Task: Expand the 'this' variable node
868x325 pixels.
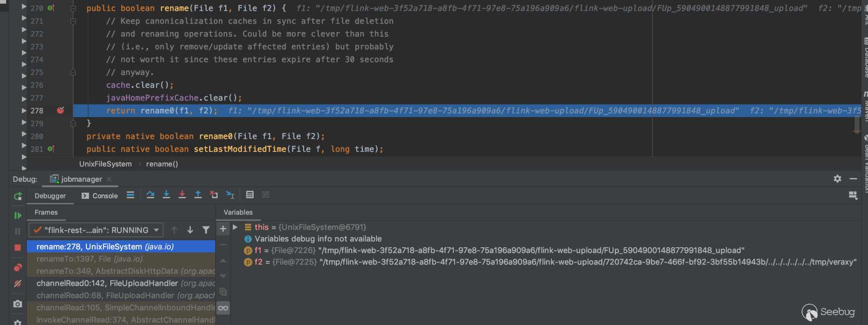Action: click(235, 227)
